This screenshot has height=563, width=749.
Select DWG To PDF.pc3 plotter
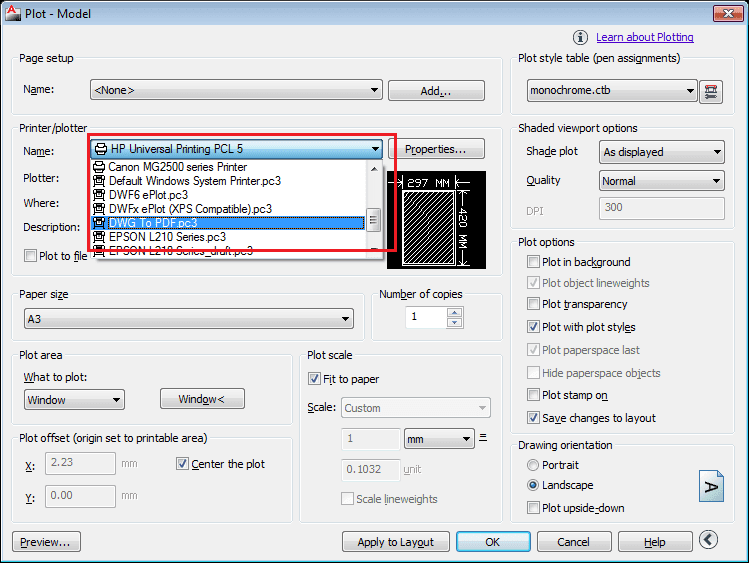228,223
